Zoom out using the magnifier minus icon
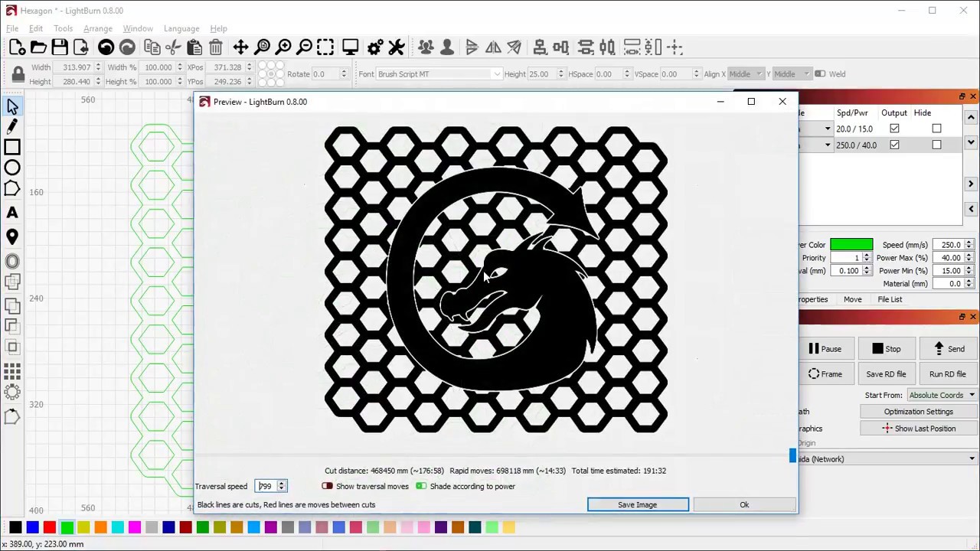The width and height of the screenshot is (980, 551). click(304, 47)
